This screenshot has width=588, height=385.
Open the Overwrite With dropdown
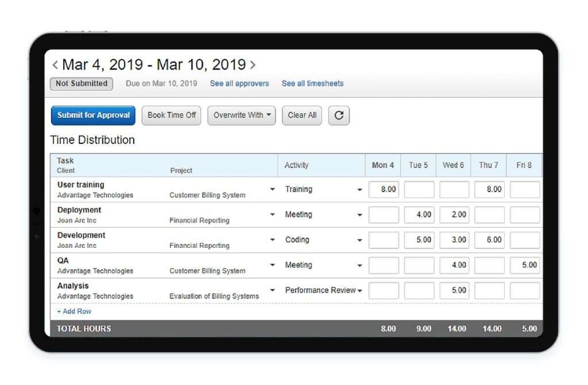(241, 115)
